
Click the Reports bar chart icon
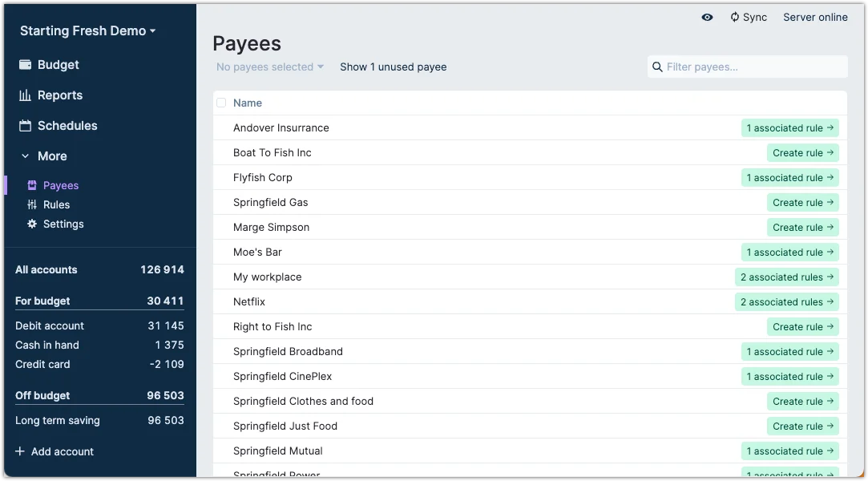click(25, 95)
